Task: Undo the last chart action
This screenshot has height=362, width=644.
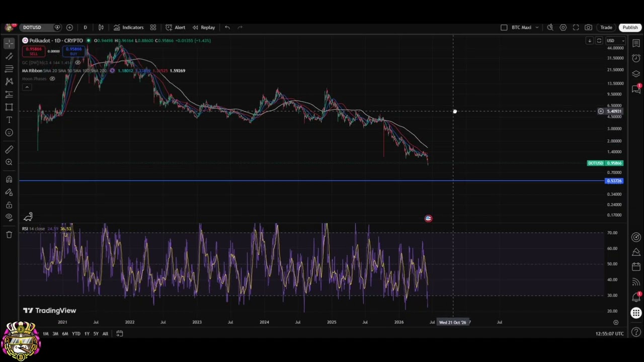Action: point(227,28)
